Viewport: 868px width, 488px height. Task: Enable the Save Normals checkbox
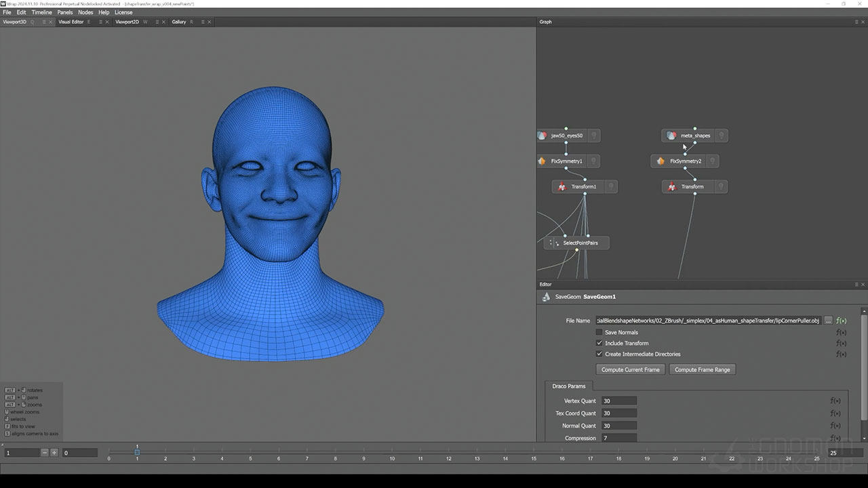pos(599,332)
